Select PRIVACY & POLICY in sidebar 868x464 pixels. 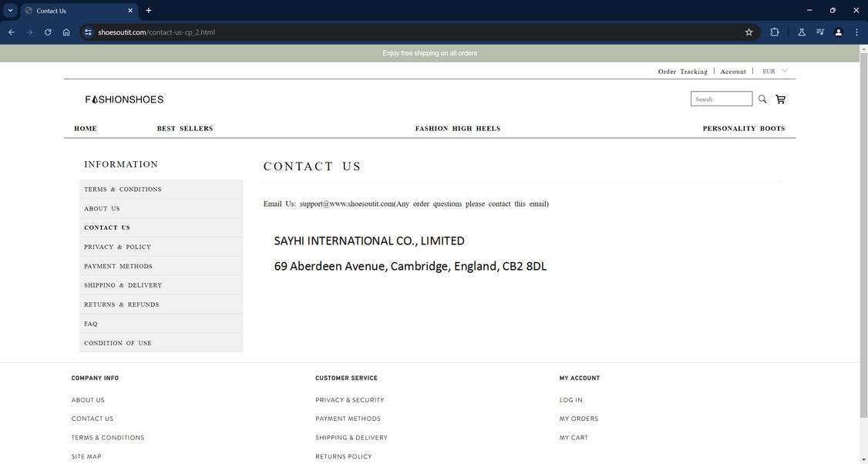[161, 247]
